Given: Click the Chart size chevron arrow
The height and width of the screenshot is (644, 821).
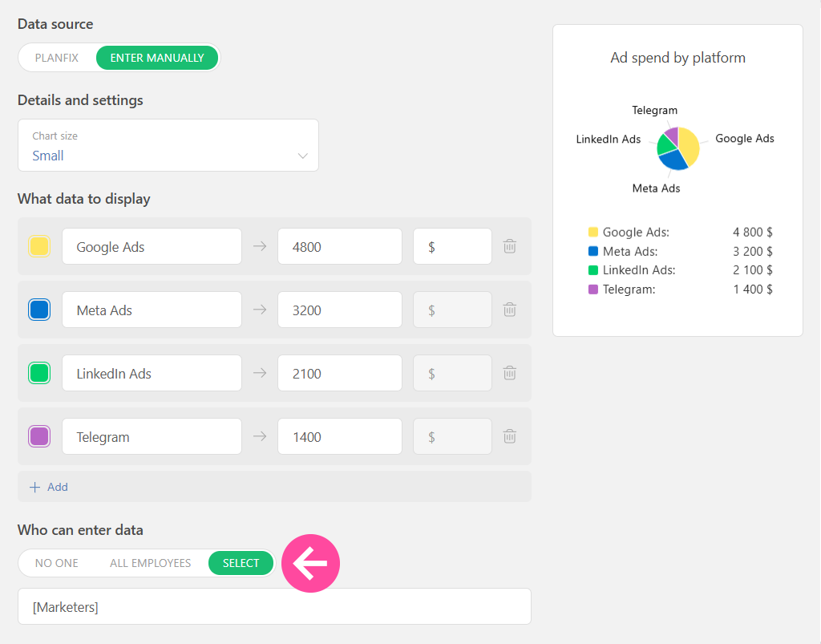Looking at the screenshot, I should click(302, 156).
